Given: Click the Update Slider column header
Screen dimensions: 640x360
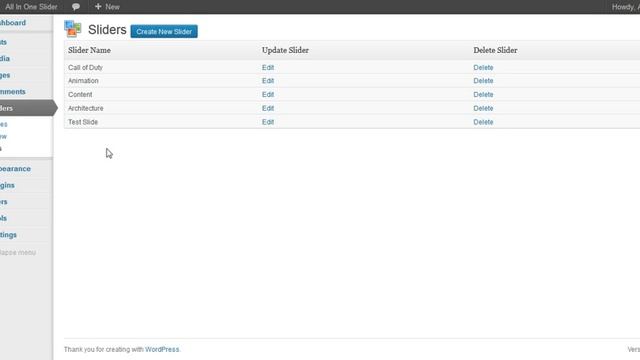Looking at the screenshot, I should [x=285, y=50].
